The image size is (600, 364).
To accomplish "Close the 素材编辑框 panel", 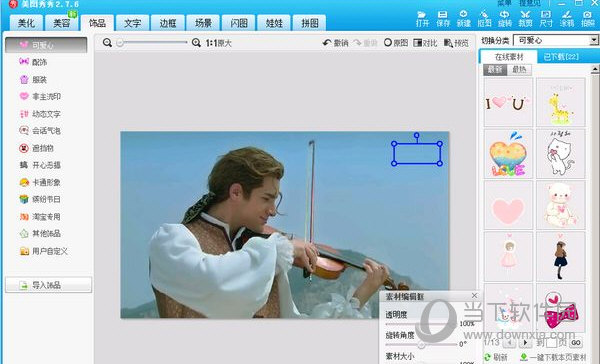I will 474,295.
